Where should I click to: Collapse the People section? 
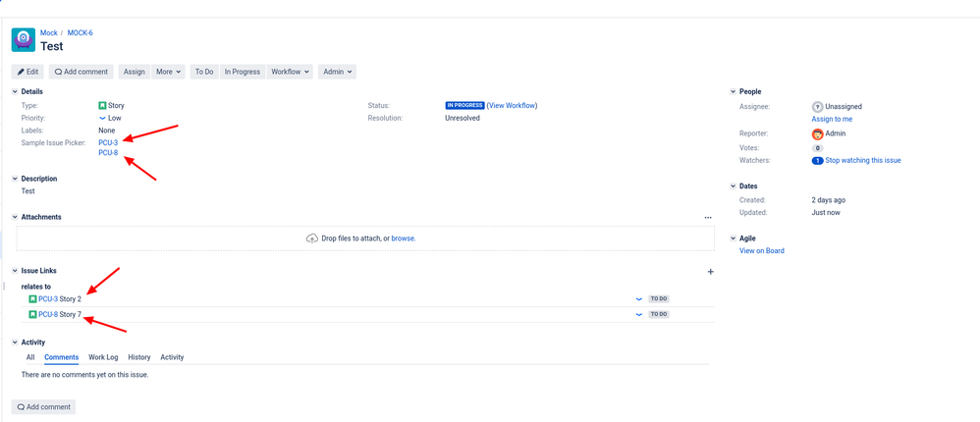pos(734,92)
